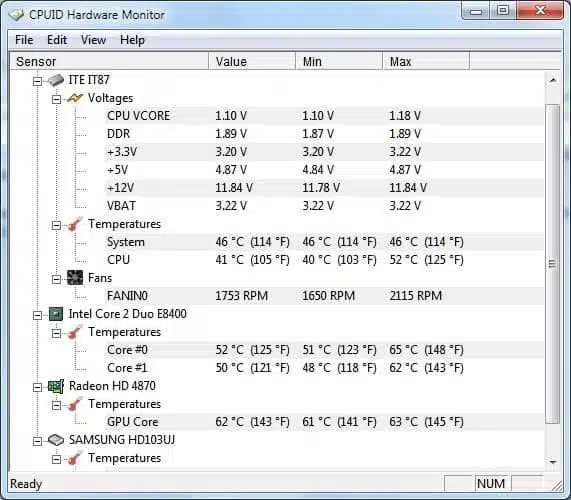Click the ITE IT87 chip icon
The image size is (571, 500).
click(x=56, y=80)
